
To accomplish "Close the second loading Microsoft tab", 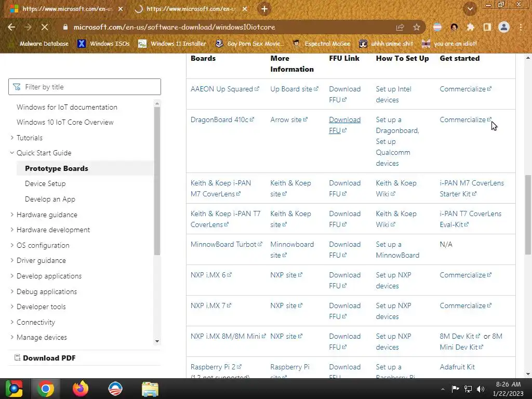I will 245,9.
